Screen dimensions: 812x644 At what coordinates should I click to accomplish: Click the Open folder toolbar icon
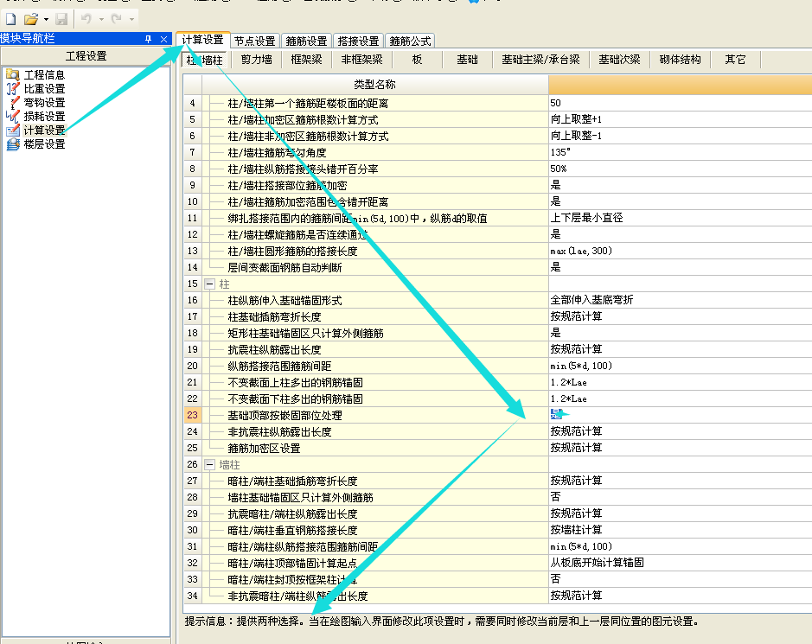pos(30,19)
